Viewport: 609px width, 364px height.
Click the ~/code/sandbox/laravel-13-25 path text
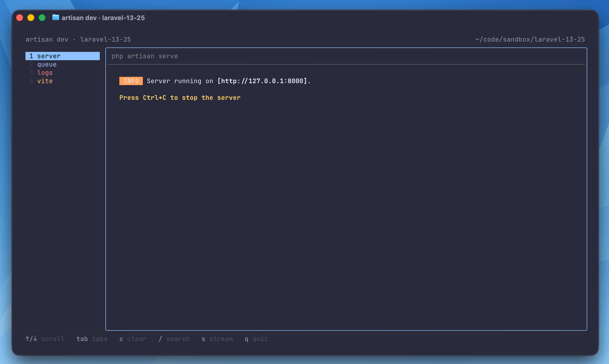(530, 39)
